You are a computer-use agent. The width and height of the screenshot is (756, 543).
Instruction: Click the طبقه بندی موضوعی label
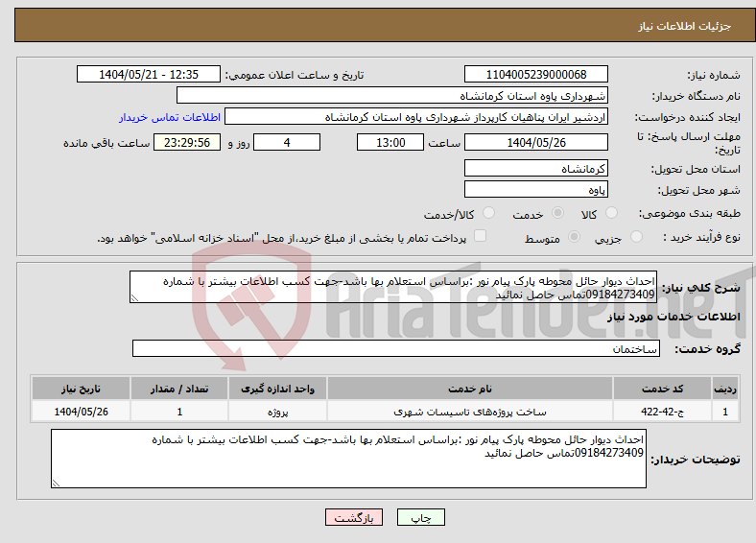point(690,213)
